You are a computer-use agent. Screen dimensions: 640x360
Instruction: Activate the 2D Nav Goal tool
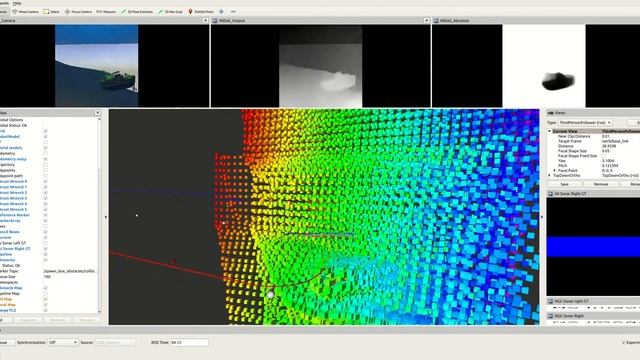[x=171, y=12]
